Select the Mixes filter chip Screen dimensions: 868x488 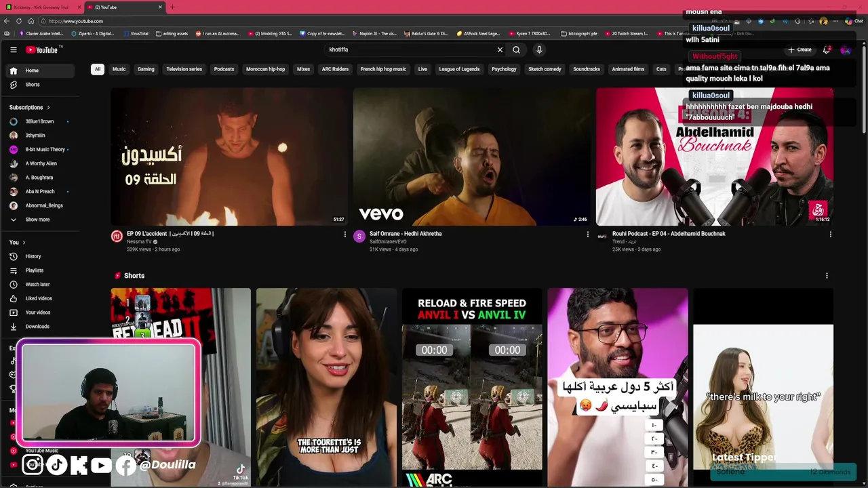(303, 69)
